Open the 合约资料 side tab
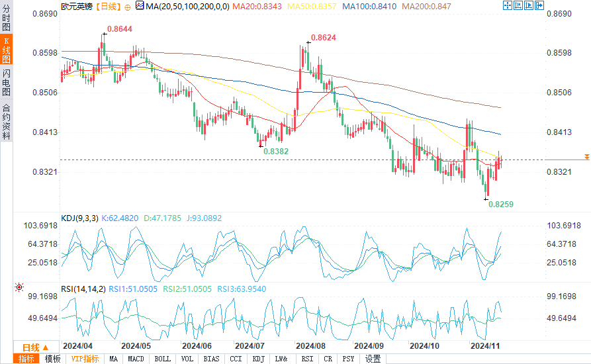Viewport: 591px width, 364px height. 6,121
